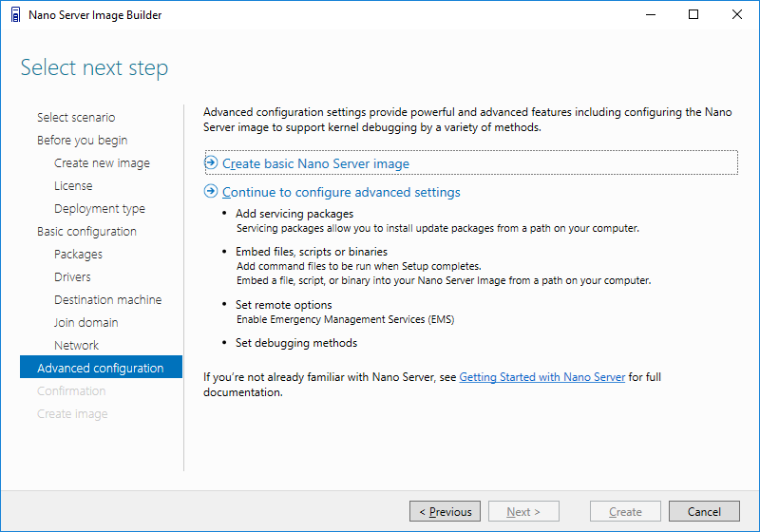Image resolution: width=760 pixels, height=532 pixels.
Task: Select the highlighted Advanced configuration step
Action: (101, 367)
